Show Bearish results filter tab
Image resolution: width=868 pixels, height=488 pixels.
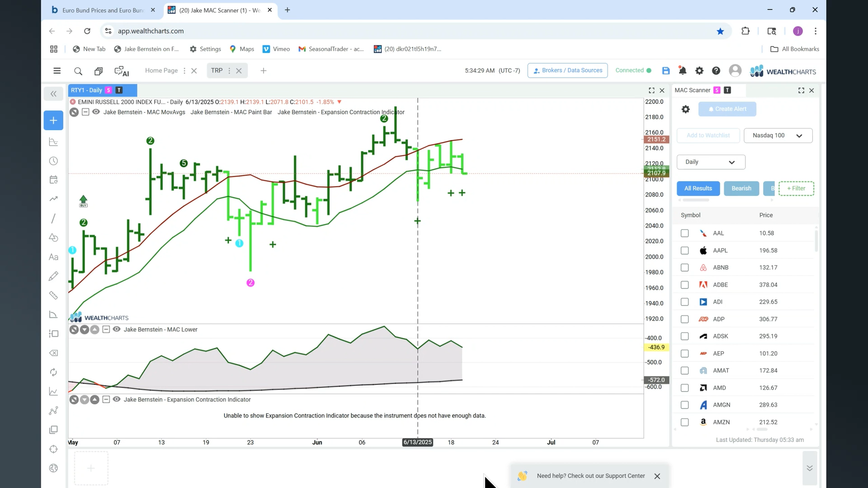pos(741,188)
